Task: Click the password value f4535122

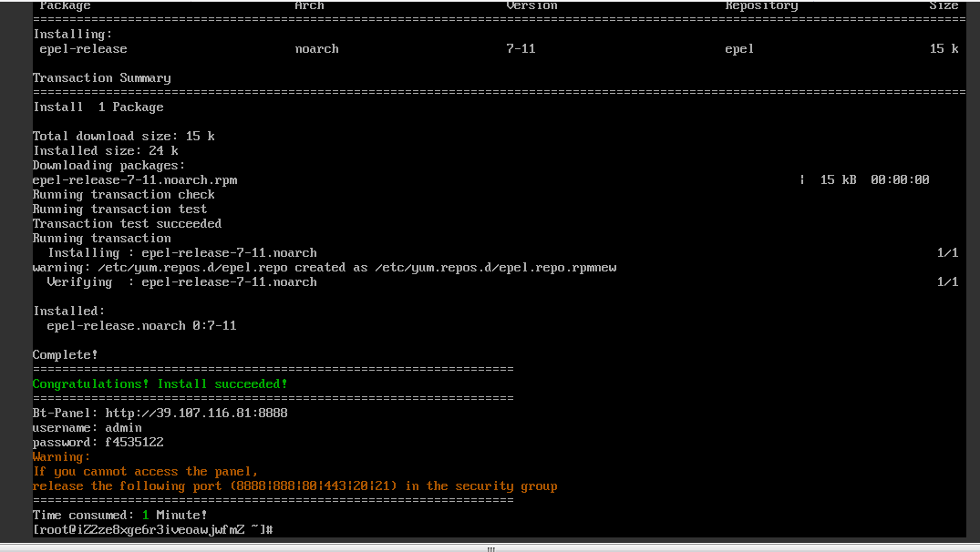Action: pos(134,442)
